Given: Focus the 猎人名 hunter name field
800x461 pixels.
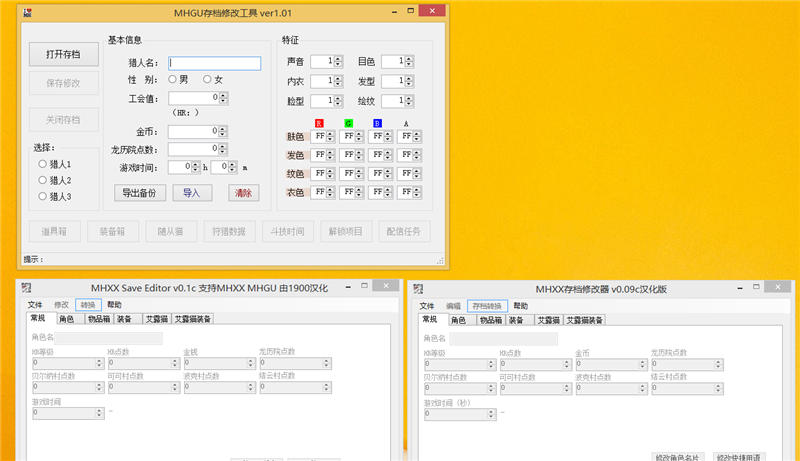Looking at the screenshot, I should click(x=215, y=63).
